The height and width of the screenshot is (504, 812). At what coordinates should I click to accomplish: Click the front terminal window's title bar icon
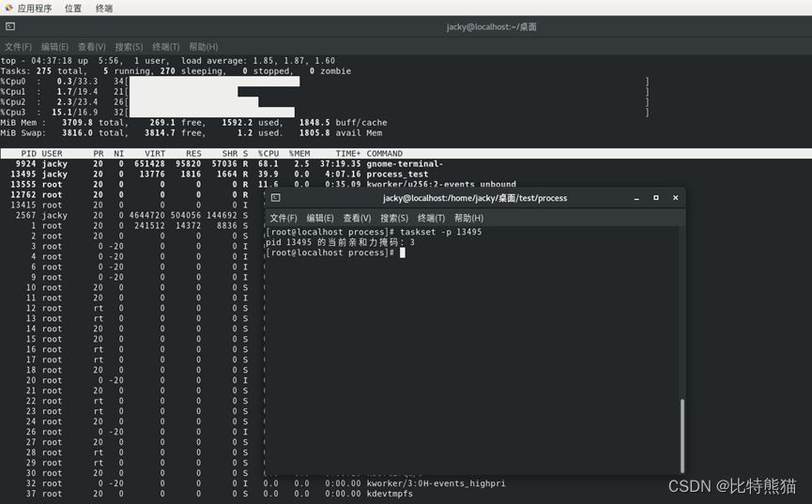coord(275,198)
